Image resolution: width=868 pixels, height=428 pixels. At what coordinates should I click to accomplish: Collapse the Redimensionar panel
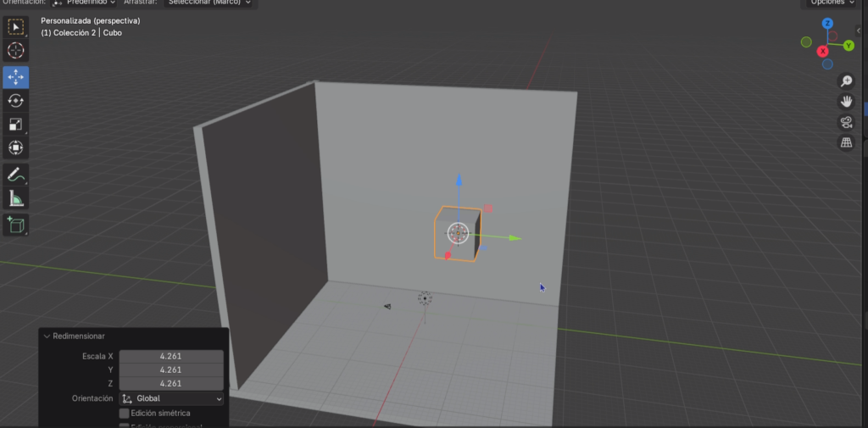tap(47, 336)
